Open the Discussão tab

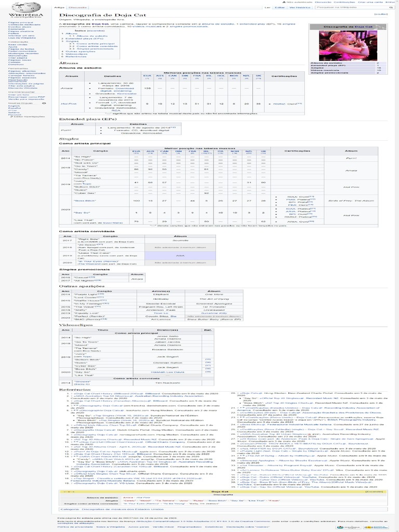pos(78,7)
